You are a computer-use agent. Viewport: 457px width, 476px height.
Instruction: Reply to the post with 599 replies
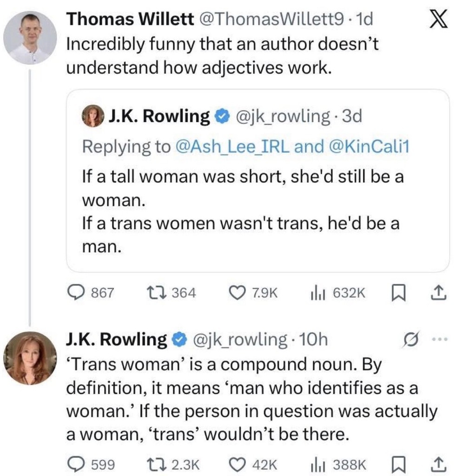[77, 463]
